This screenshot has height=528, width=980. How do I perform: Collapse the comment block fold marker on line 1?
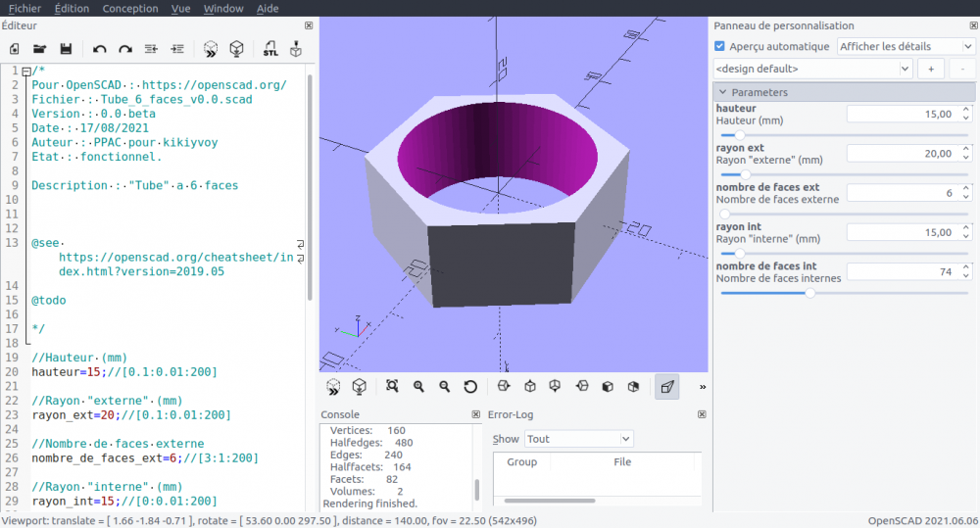point(26,71)
